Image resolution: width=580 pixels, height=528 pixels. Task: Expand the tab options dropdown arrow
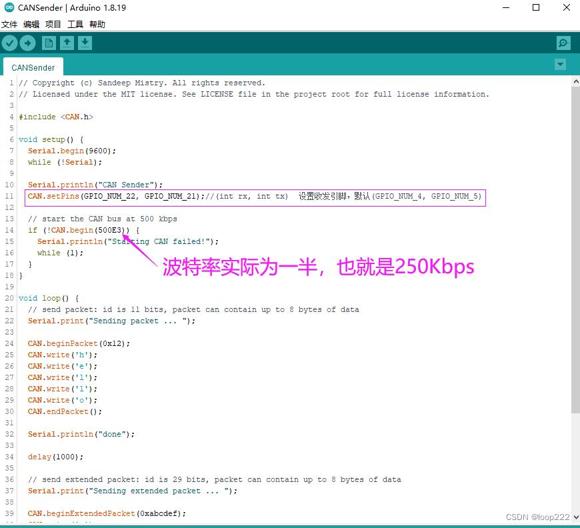click(x=560, y=64)
